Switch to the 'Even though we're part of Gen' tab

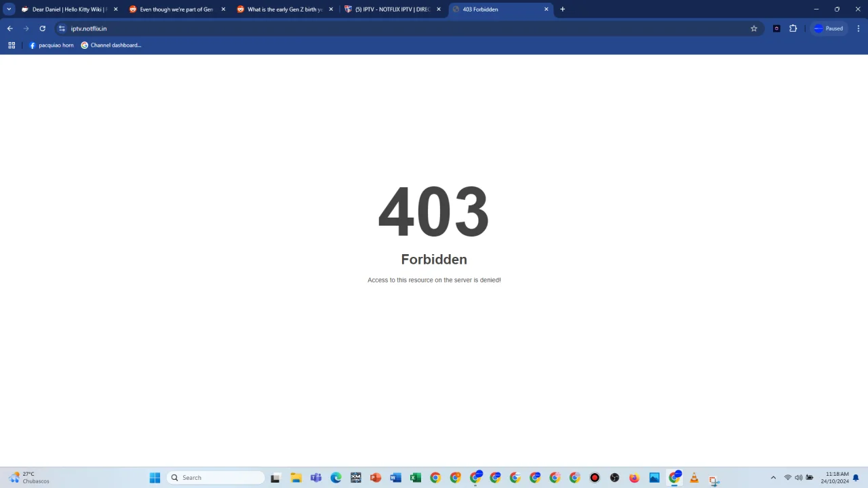pyautogui.click(x=177, y=9)
